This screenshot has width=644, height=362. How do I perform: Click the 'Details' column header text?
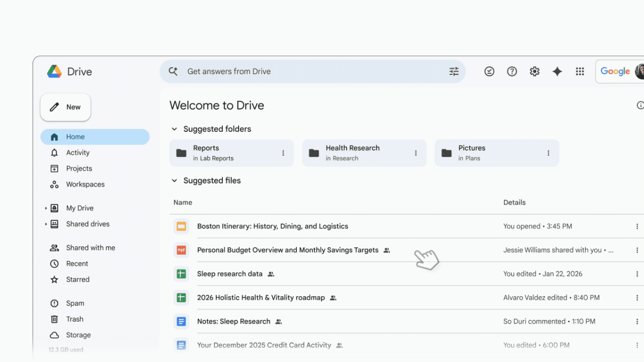tap(515, 203)
